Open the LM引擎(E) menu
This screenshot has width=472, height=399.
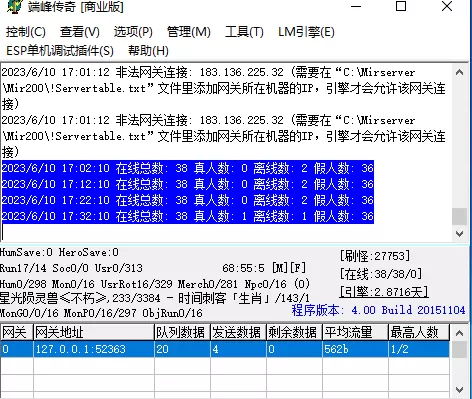pos(306,32)
